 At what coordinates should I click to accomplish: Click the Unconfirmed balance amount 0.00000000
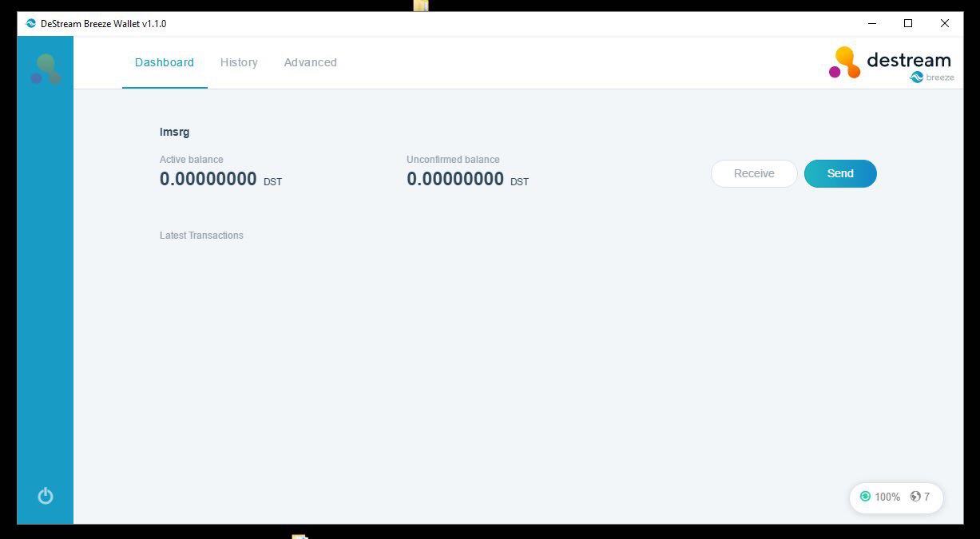pos(455,179)
